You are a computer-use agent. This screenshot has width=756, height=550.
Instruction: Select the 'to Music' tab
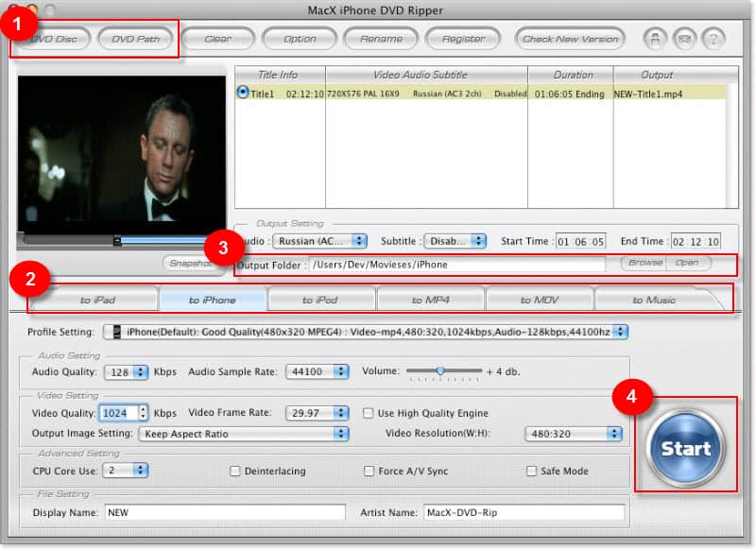click(x=652, y=298)
